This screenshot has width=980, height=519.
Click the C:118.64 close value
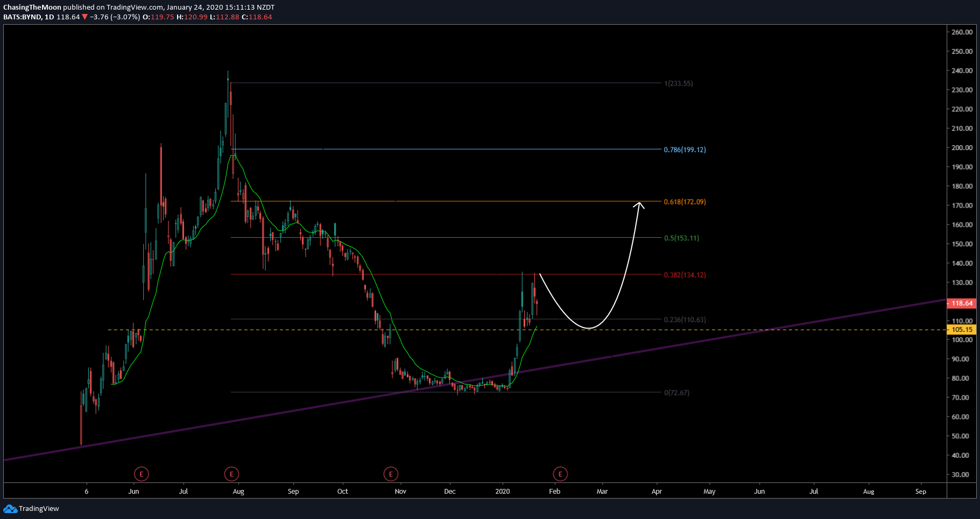[257, 17]
